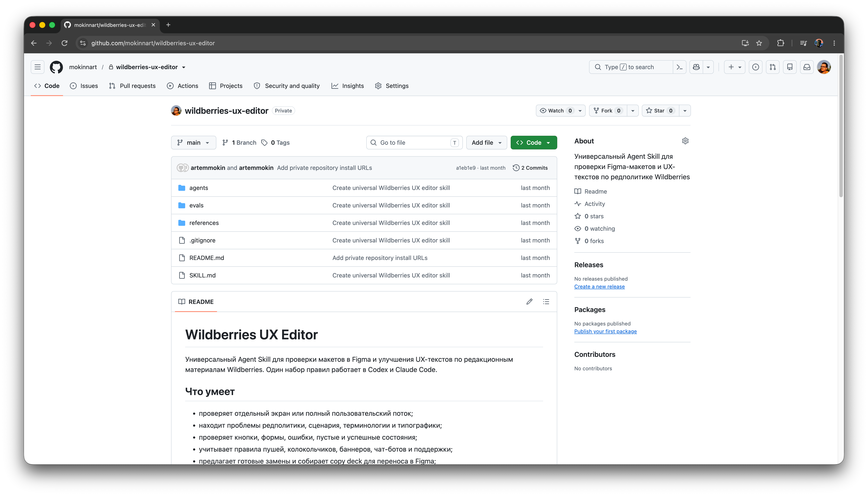868x496 pixels.
Task: Open the SKILL.md file
Action: 202,275
